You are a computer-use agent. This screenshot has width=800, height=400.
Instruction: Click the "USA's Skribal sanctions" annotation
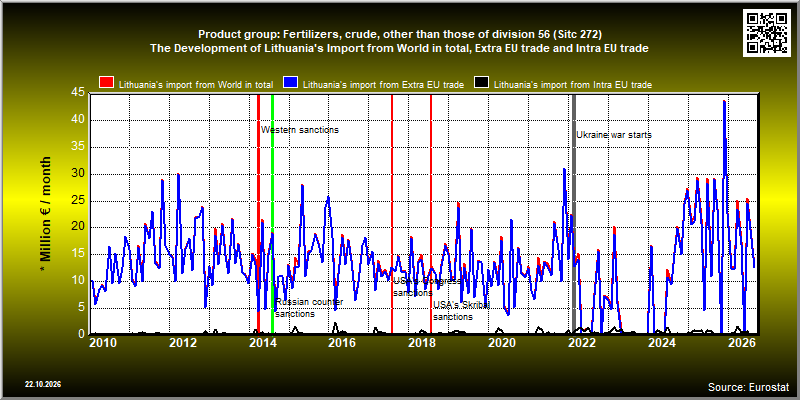pos(461,311)
